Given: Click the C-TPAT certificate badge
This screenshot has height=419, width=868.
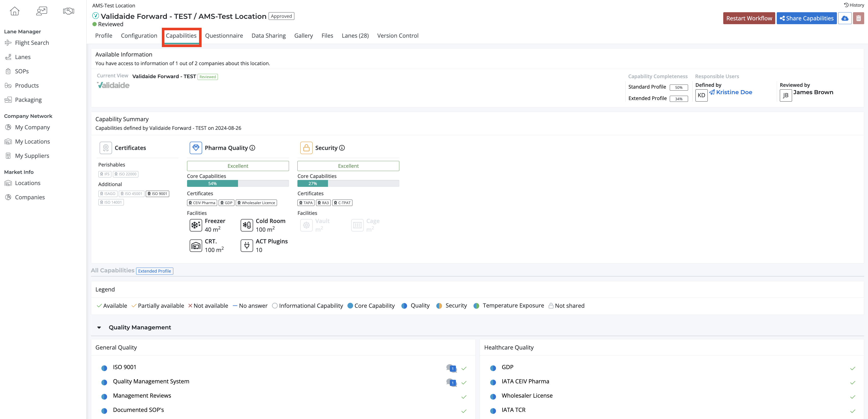Looking at the screenshot, I should point(342,203).
